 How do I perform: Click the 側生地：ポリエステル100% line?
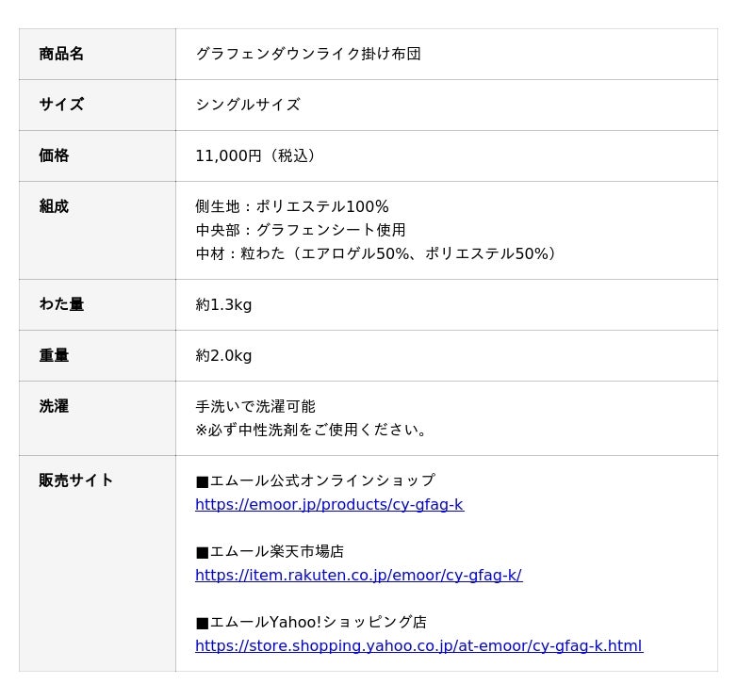[x=292, y=206]
